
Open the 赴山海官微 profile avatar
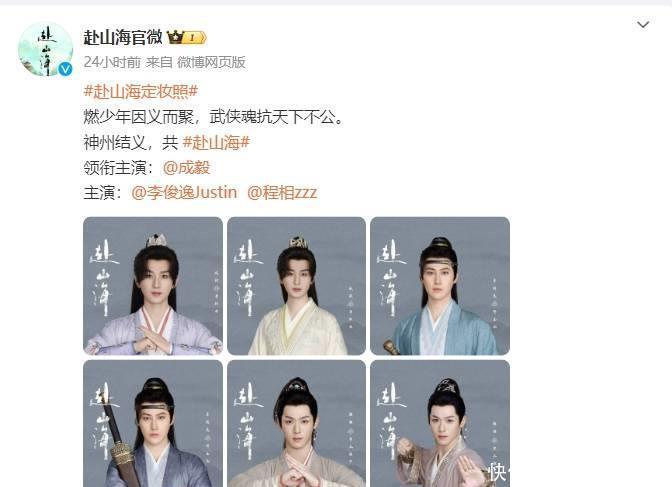click(x=45, y=50)
